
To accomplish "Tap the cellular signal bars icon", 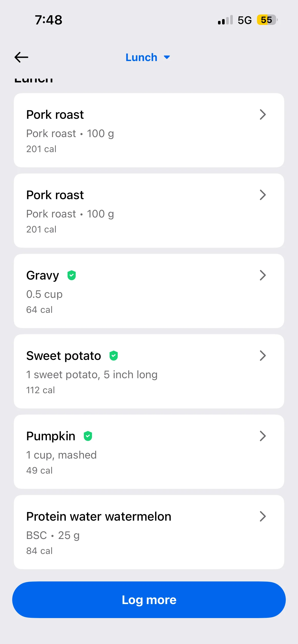I will [225, 20].
